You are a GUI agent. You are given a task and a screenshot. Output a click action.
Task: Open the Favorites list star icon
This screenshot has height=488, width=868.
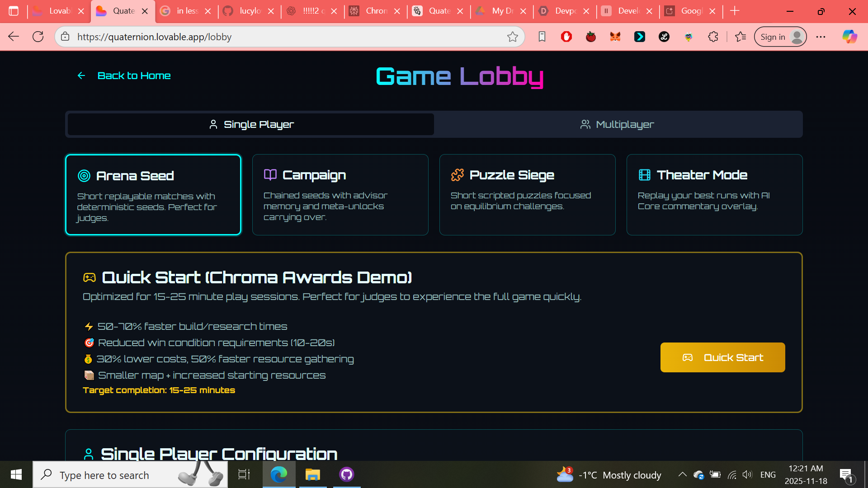[x=740, y=37]
